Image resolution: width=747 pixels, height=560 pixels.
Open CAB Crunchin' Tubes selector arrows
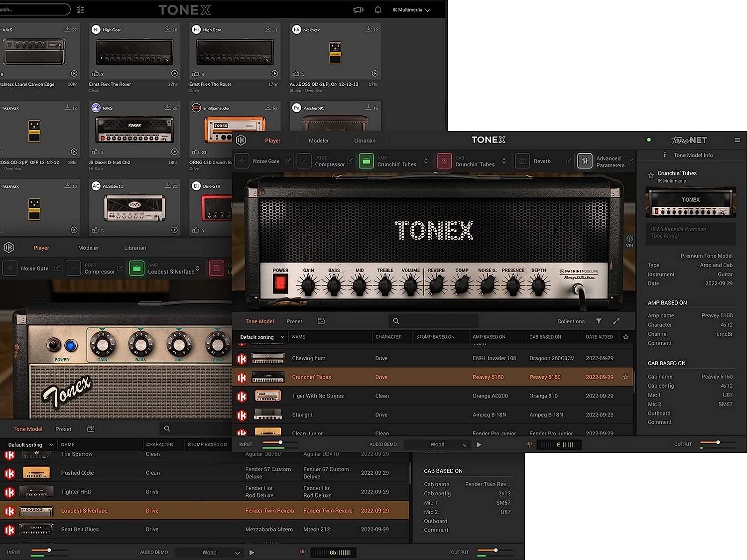[504, 161]
